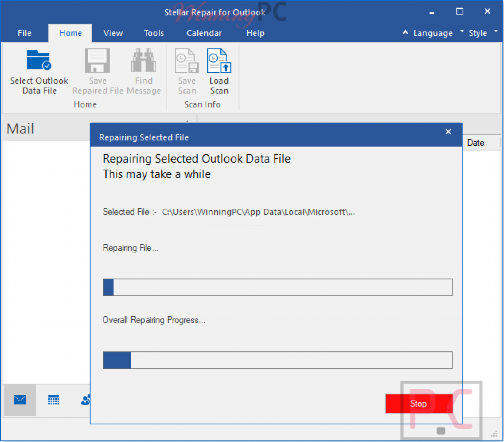Click the Load Scan icon

tap(219, 60)
